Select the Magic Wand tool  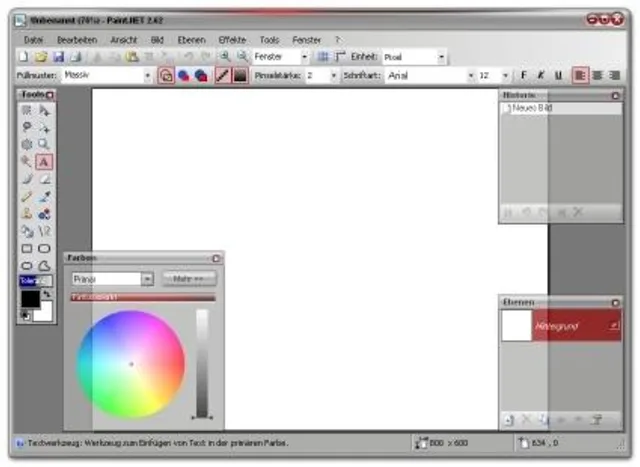coord(27,162)
